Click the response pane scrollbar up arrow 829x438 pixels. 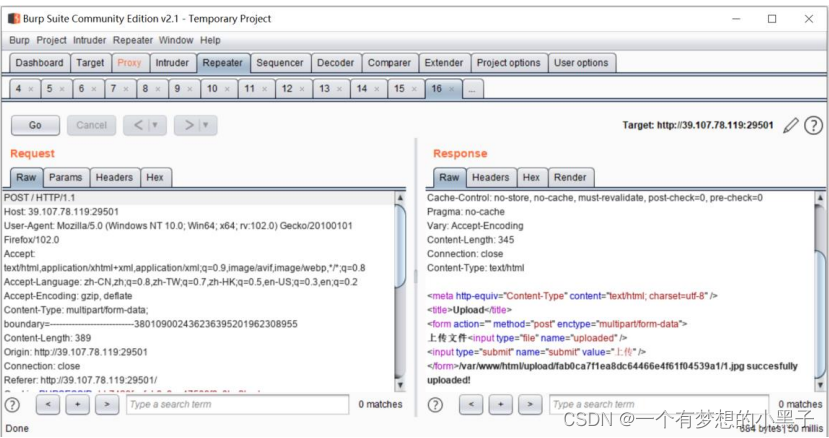click(820, 198)
